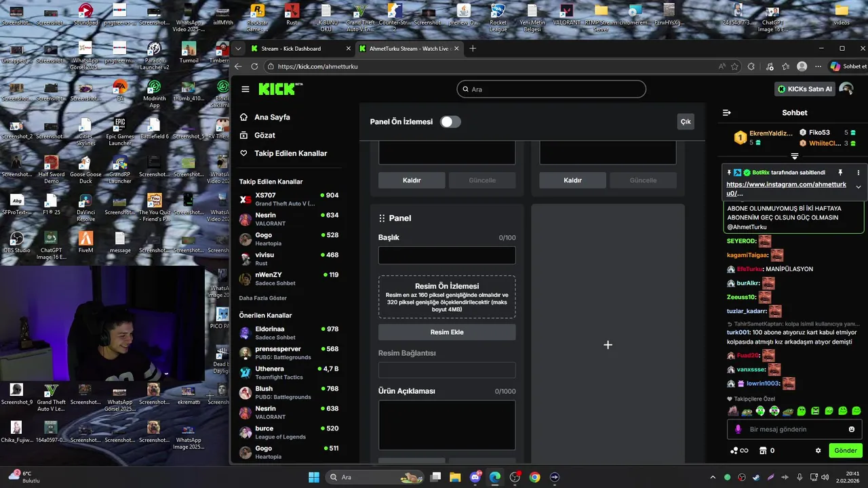
Task: Expand the chat leaderboard arrow
Action: [x=795, y=157]
